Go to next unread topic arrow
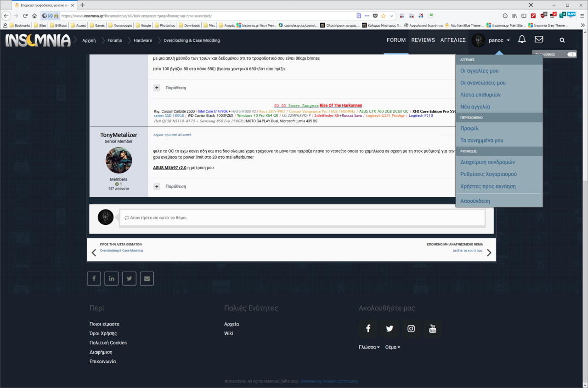The height and width of the screenshot is (388, 588). [489, 252]
